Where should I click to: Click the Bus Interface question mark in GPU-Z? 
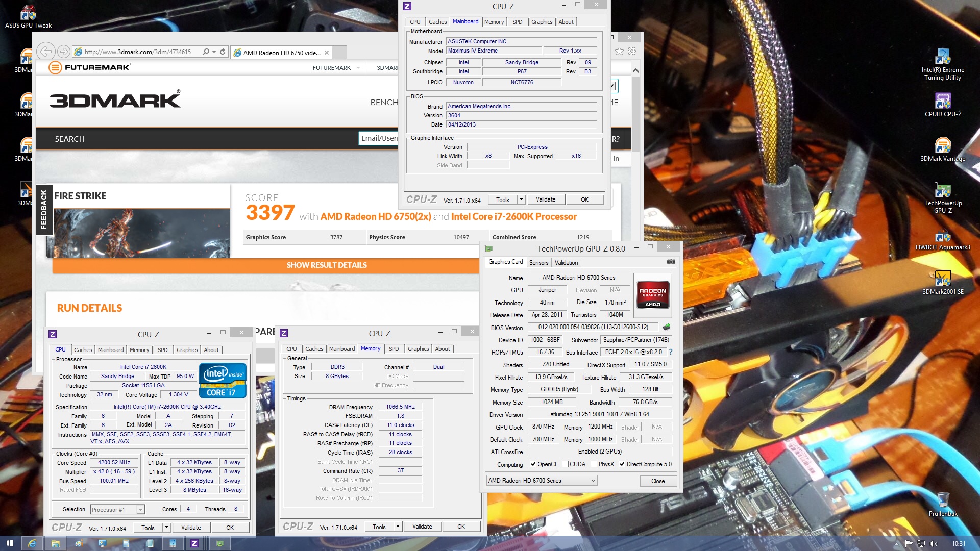(x=671, y=352)
